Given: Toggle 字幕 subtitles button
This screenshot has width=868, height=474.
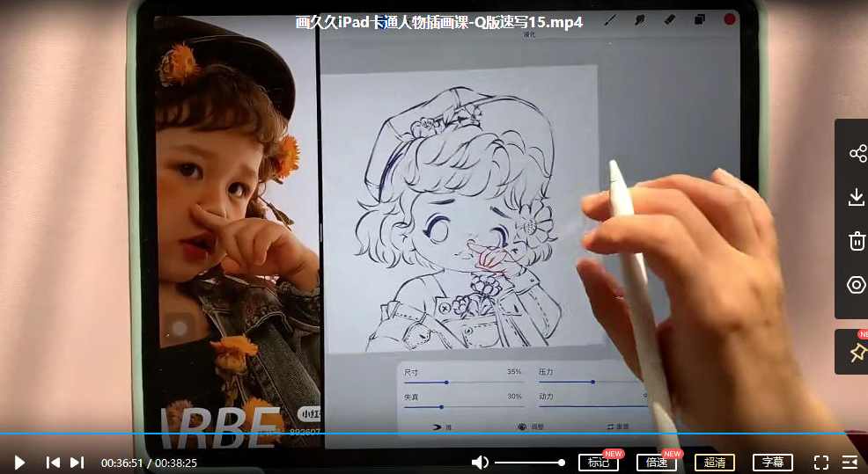Looking at the screenshot, I should click(773, 463).
